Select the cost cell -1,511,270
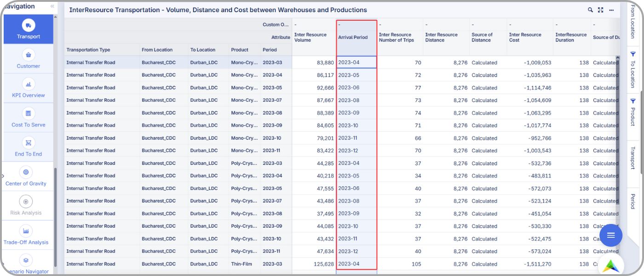Image resolution: width=644 pixels, height=276 pixels. click(x=530, y=264)
